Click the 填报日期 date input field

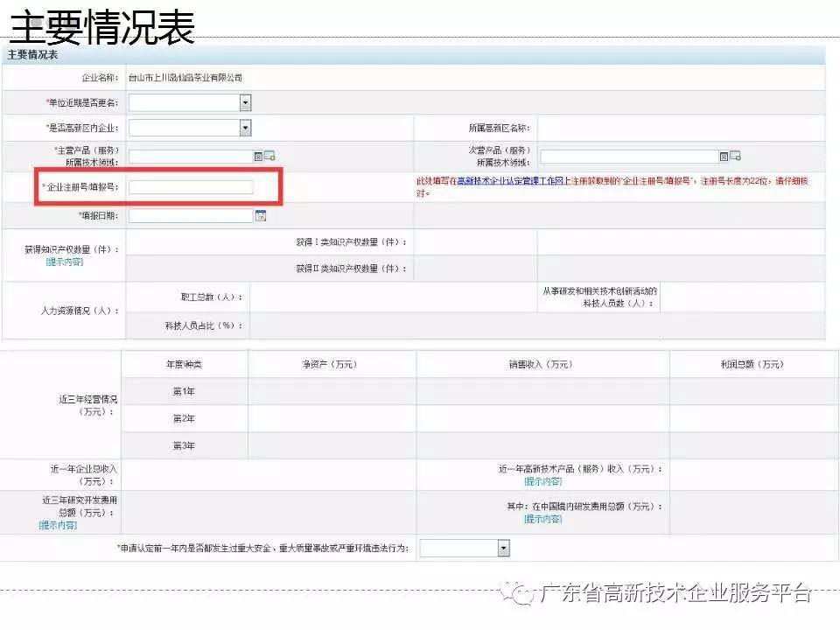click(191, 216)
